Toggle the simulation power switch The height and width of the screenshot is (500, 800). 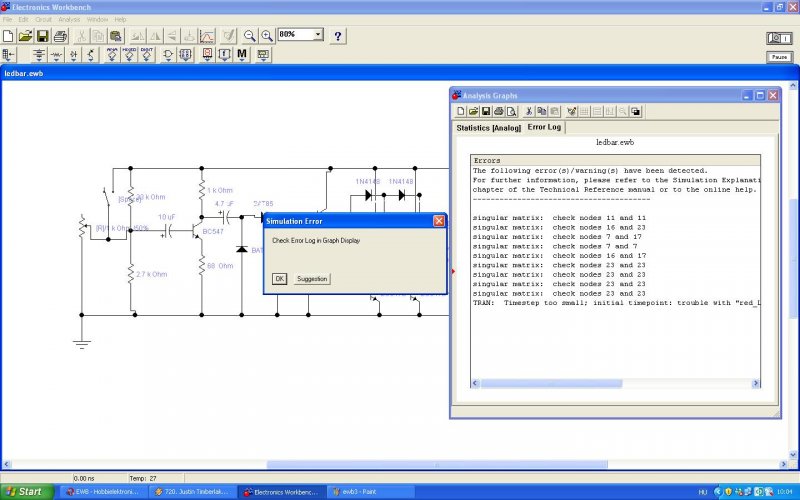click(x=779, y=38)
